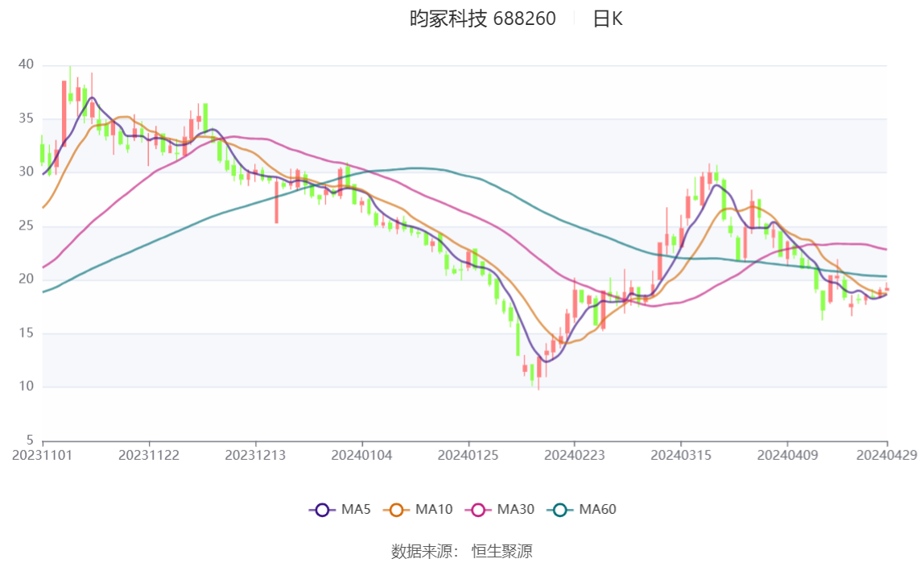Select the 20231101 date on x-axis
Screen dimensions: 924x563
[x=43, y=455]
